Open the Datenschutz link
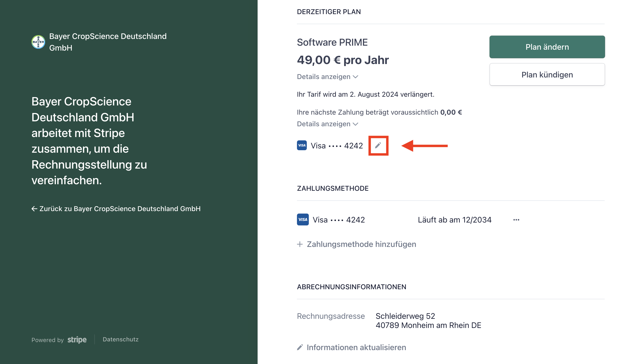The image size is (644, 364). coord(121,339)
